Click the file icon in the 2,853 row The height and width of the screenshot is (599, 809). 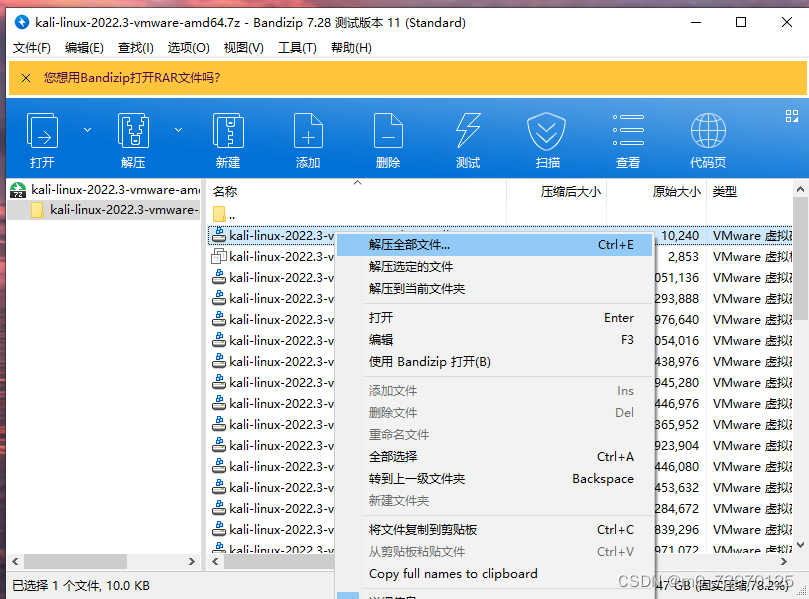219,256
